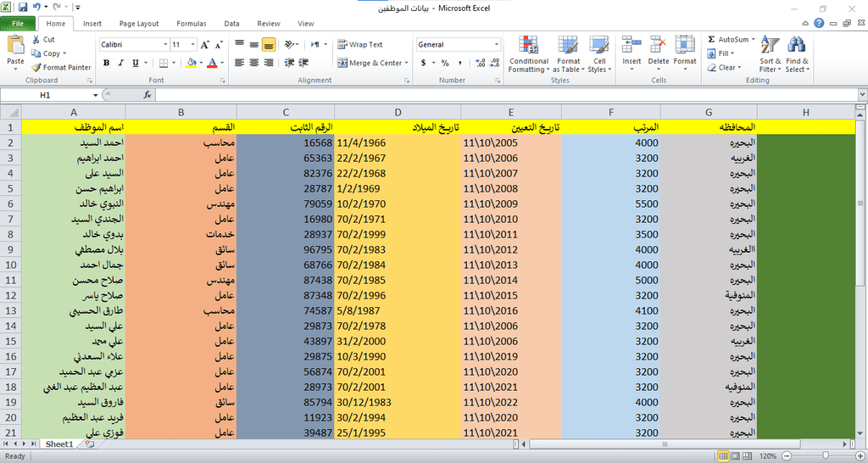Undo the last action in quick access toolbar
Viewport: 868px width, 463px height.
click(36, 7)
